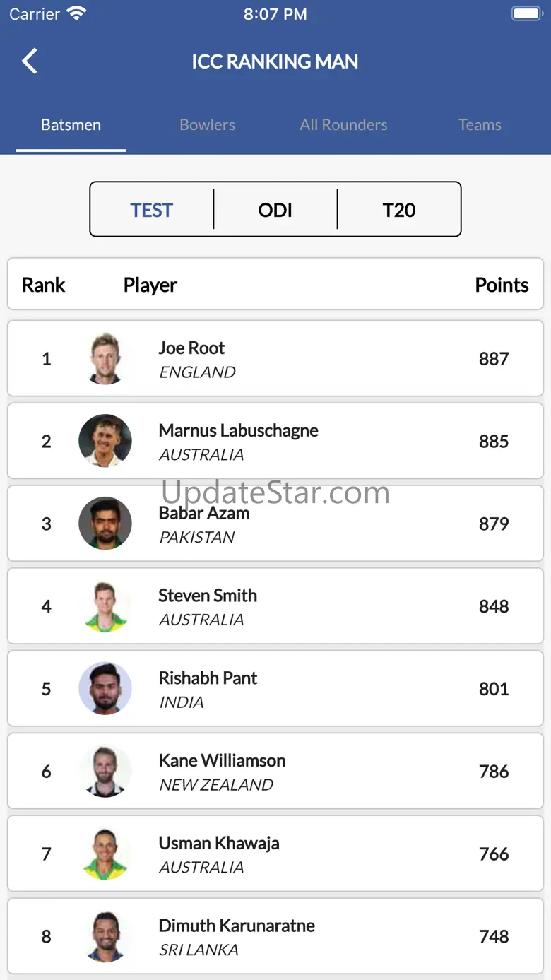The height and width of the screenshot is (980, 551).
Task: Tap Marnus Labuschagne's avatar
Action: (105, 441)
